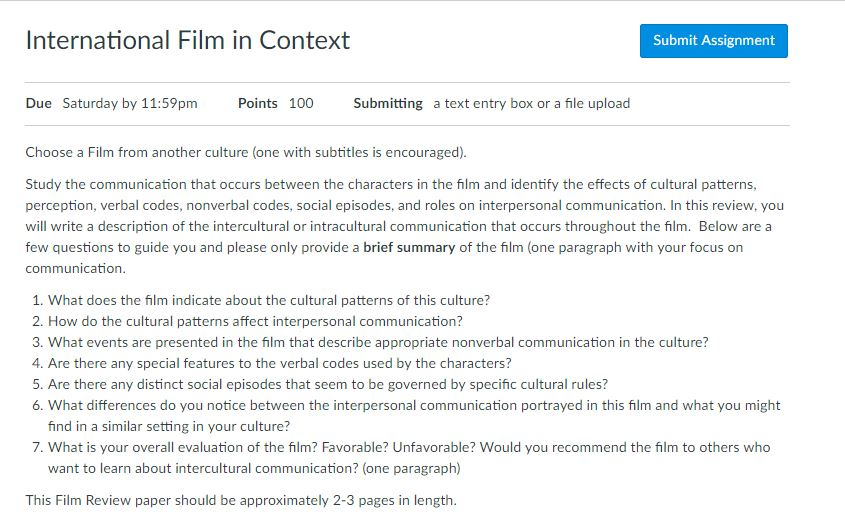Click question 5 about distinct social episodes
This screenshot has width=845, height=512.
coord(328,384)
